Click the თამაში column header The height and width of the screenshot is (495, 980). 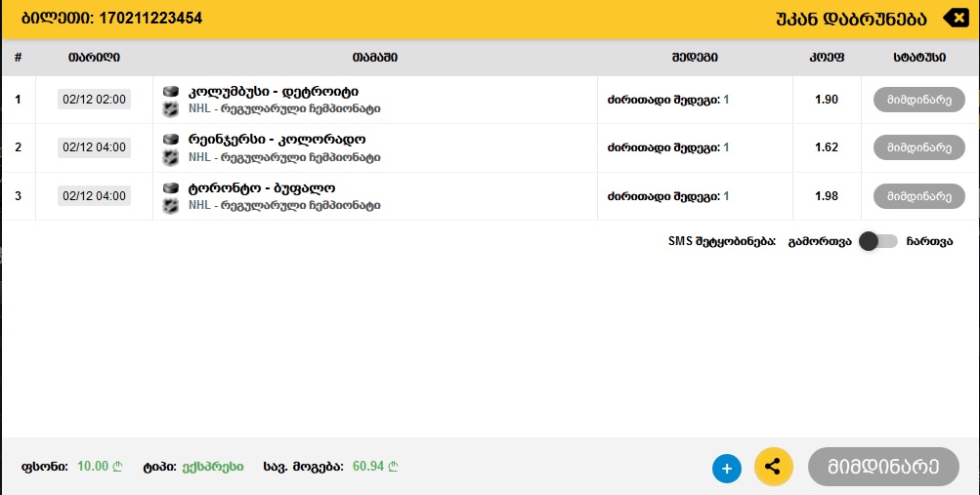pyautogui.click(x=375, y=58)
